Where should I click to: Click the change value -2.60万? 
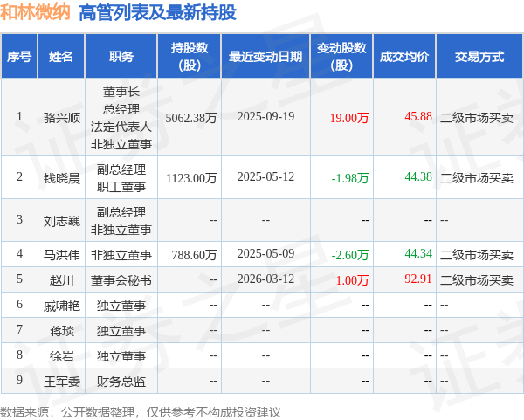coord(350,255)
